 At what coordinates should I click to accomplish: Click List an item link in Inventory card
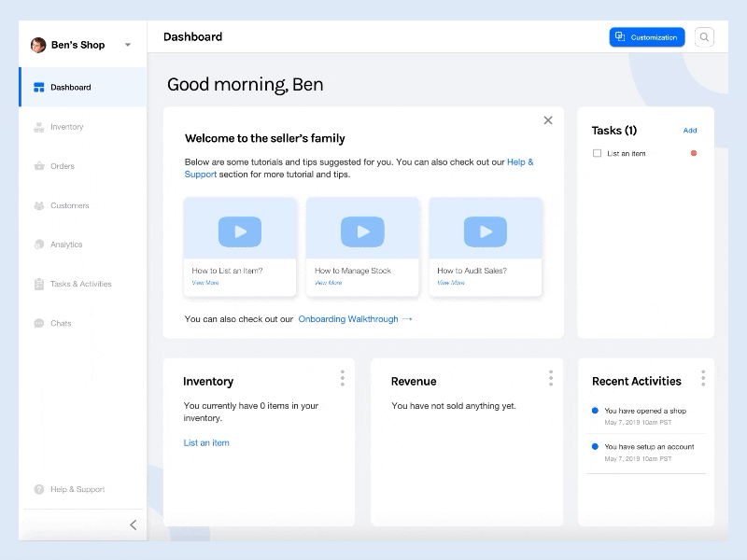tap(206, 442)
